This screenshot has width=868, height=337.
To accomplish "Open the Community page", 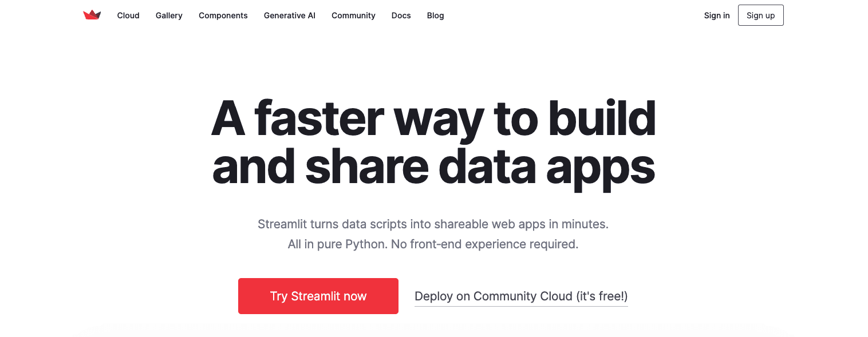I will click(353, 15).
